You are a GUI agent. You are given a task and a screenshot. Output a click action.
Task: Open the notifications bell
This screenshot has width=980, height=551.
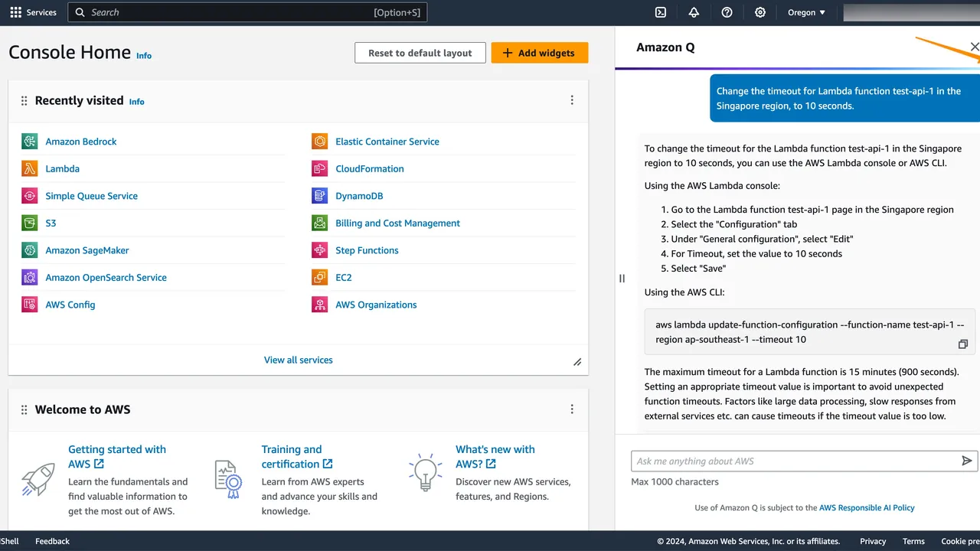694,12
